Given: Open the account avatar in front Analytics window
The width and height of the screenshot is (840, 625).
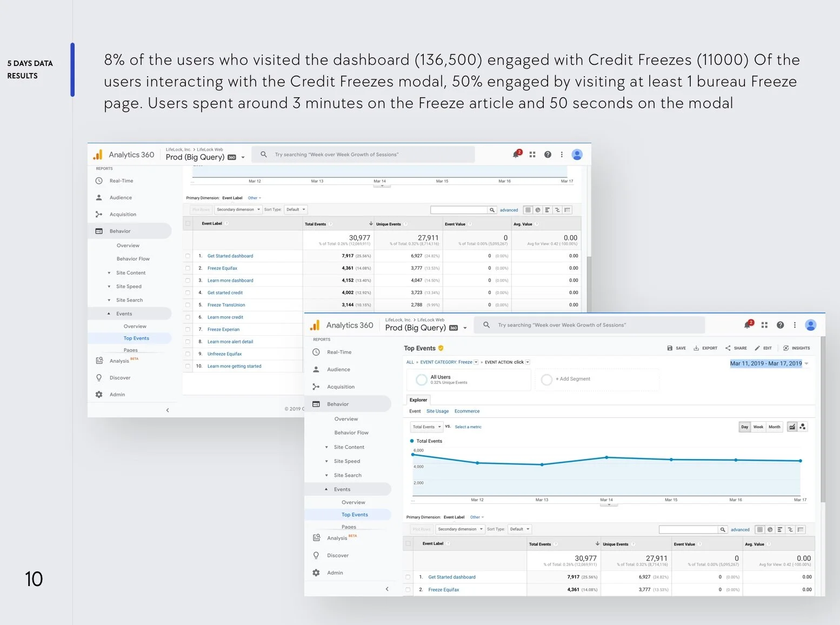Looking at the screenshot, I should click(x=810, y=325).
